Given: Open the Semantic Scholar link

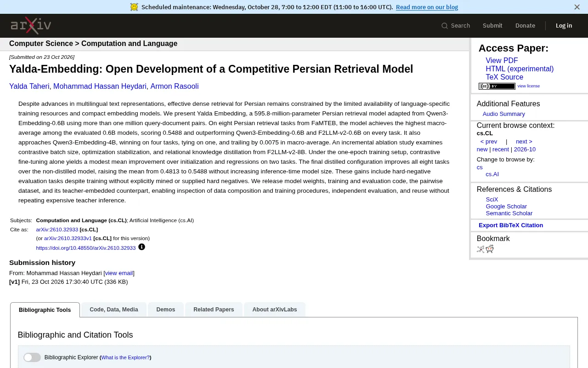Looking at the screenshot, I should 509,213.
